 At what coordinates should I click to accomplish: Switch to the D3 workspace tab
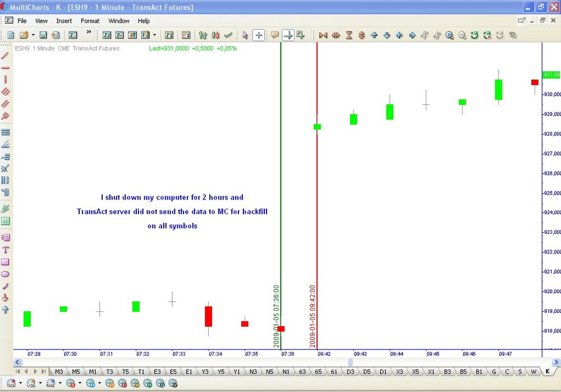click(x=350, y=372)
